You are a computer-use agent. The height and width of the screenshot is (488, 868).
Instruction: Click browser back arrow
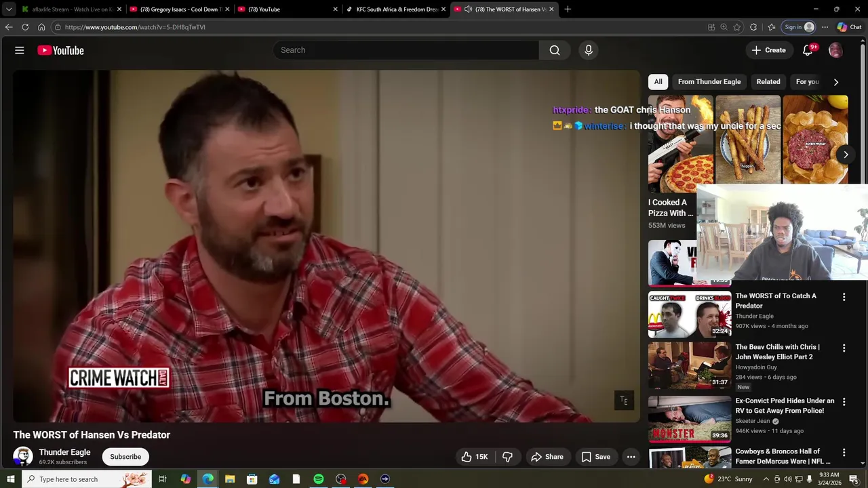9,27
